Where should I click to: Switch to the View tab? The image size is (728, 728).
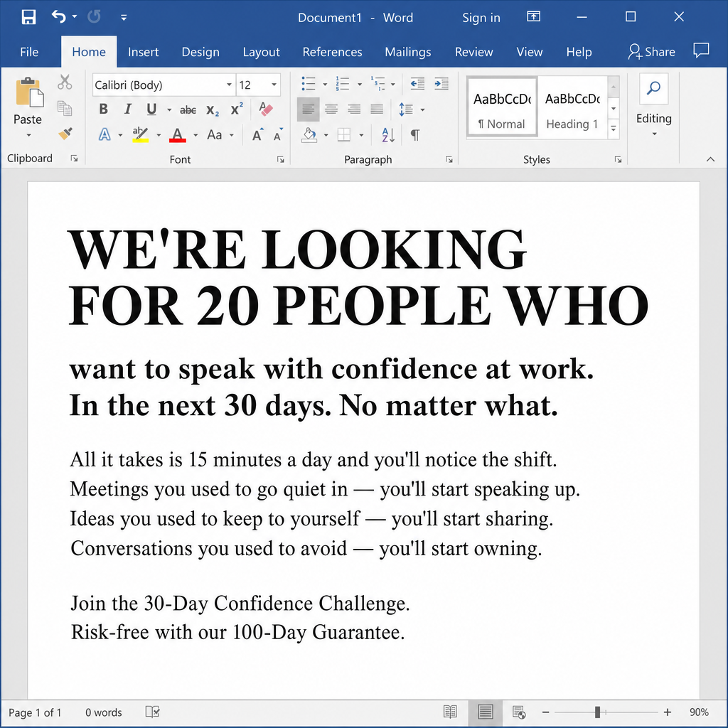pos(529,51)
